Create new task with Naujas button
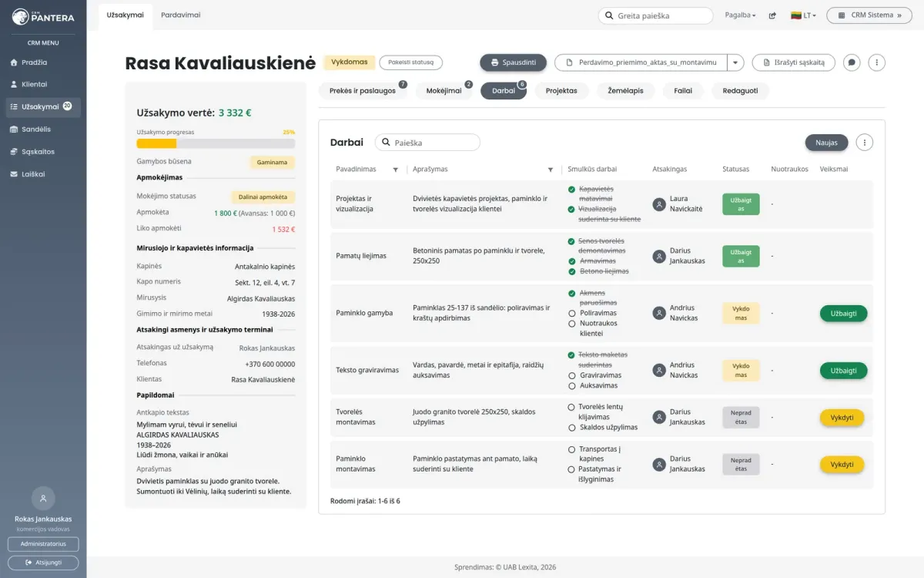 coord(826,143)
